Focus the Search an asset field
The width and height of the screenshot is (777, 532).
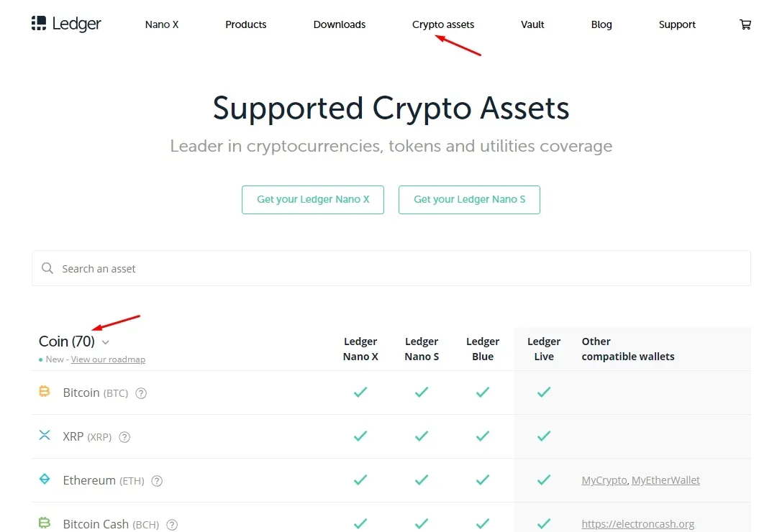[x=391, y=268]
